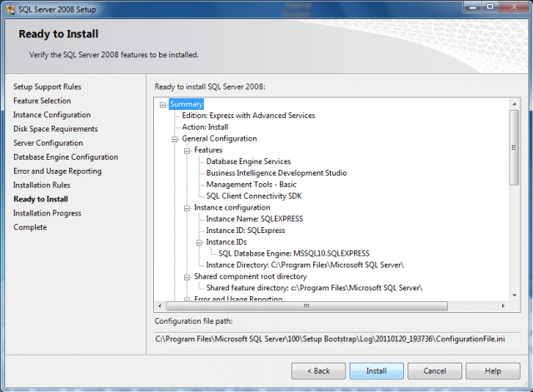Close the SQL Server Setup window
The height and width of the screenshot is (392, 533).
[x=514, y=7]
